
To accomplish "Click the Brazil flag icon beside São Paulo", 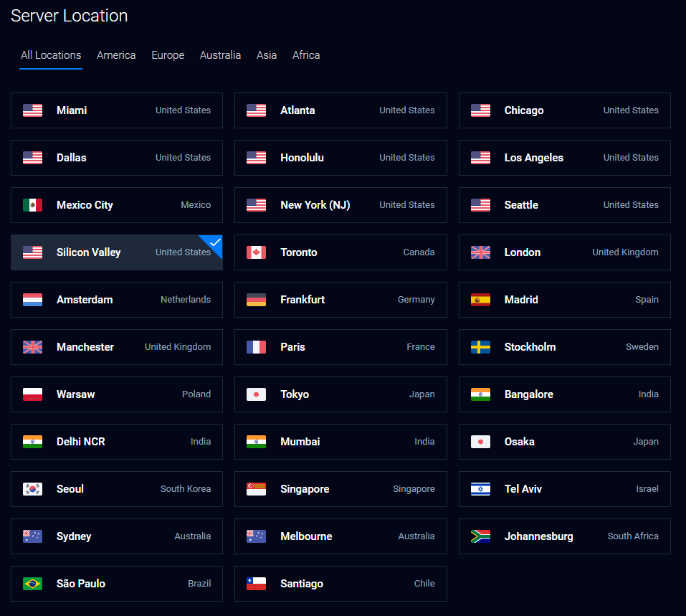I will coord(32,584).
